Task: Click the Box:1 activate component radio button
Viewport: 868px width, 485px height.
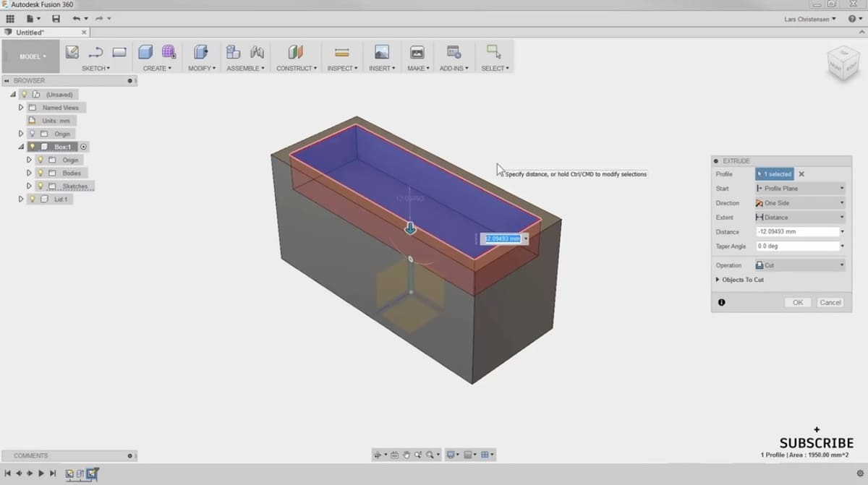Action: click(83, 147)
